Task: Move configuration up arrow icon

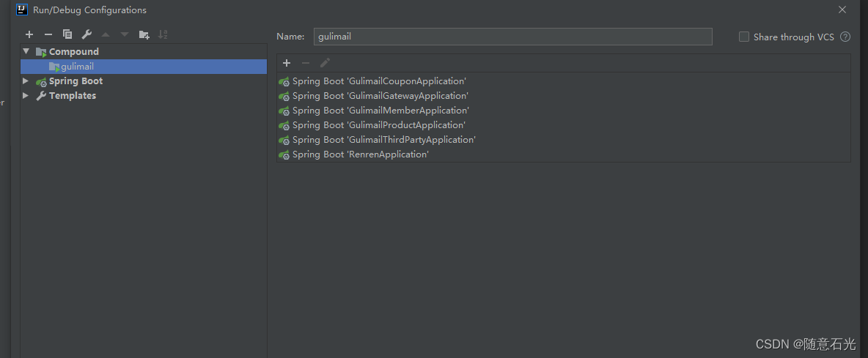Action: pyautogui.click(x=106, y=35)
